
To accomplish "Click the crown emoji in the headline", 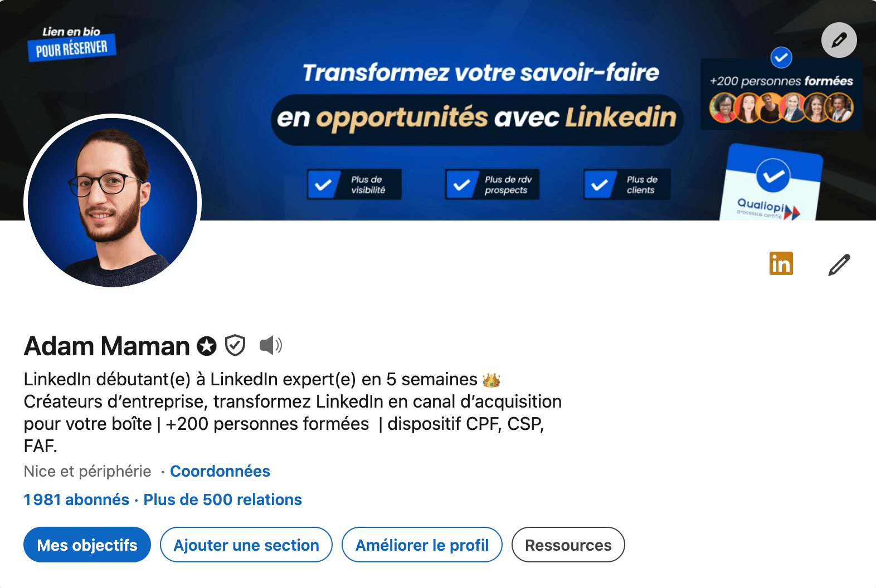I will [x=491, y=380].
